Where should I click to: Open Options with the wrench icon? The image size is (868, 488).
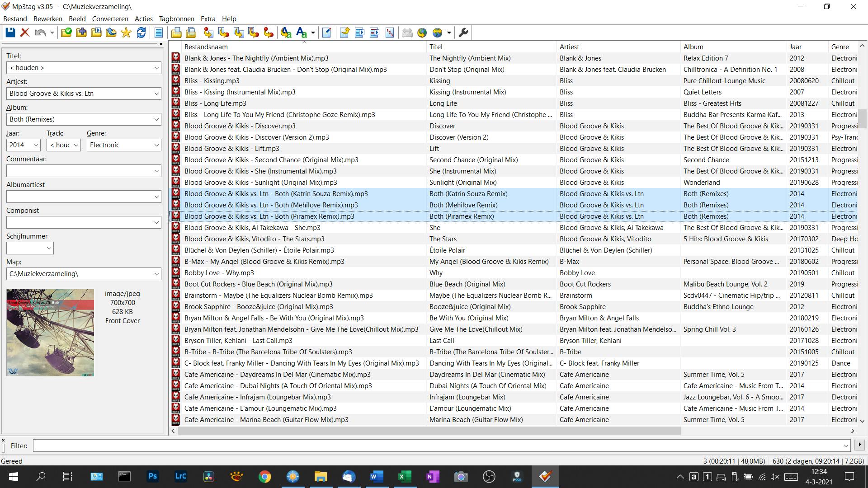[x=463, y=33]
